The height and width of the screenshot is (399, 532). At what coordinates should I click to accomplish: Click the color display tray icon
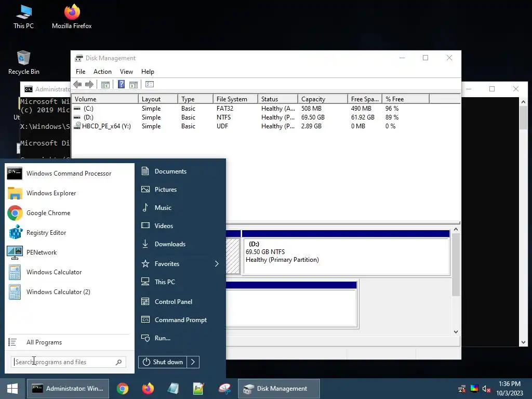coord(474,389)
